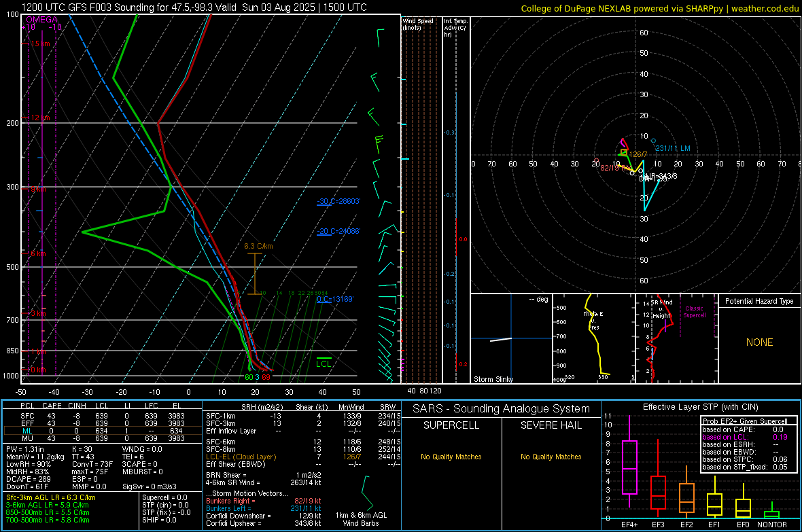The height and width of the screenshot is (532, 802).
Task: Click the ConvT = 73F value
Action: point(92,465)
